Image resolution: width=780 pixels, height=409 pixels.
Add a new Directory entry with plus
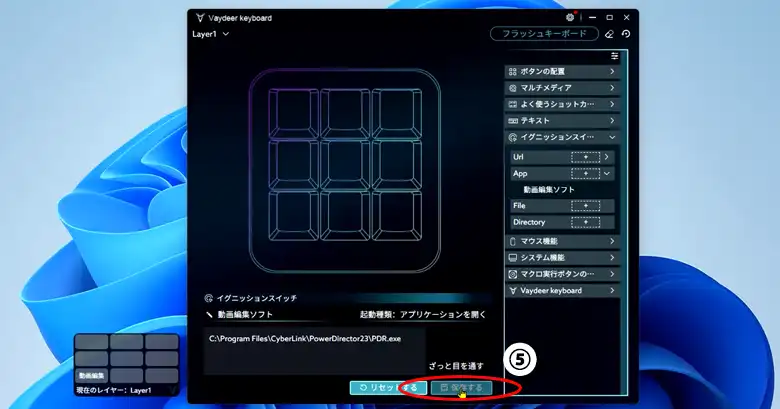point(585,222)
